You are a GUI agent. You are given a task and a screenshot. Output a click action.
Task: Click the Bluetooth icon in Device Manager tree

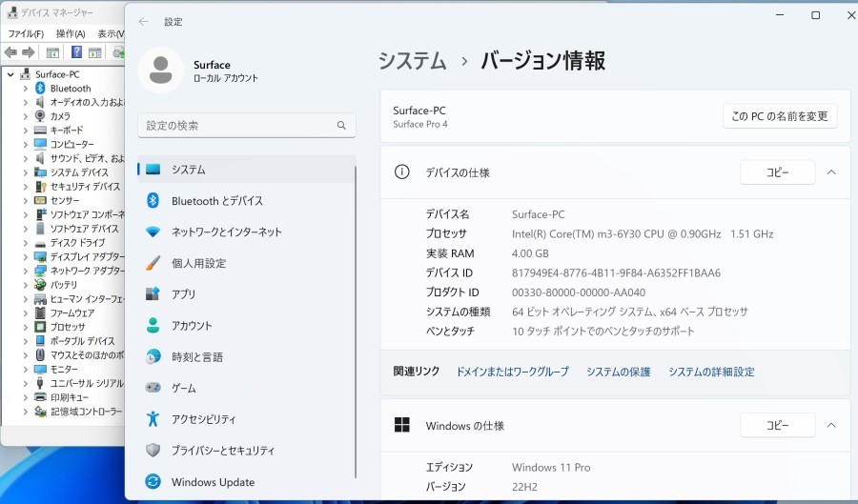pyautogui.click(x=40, y=88)
